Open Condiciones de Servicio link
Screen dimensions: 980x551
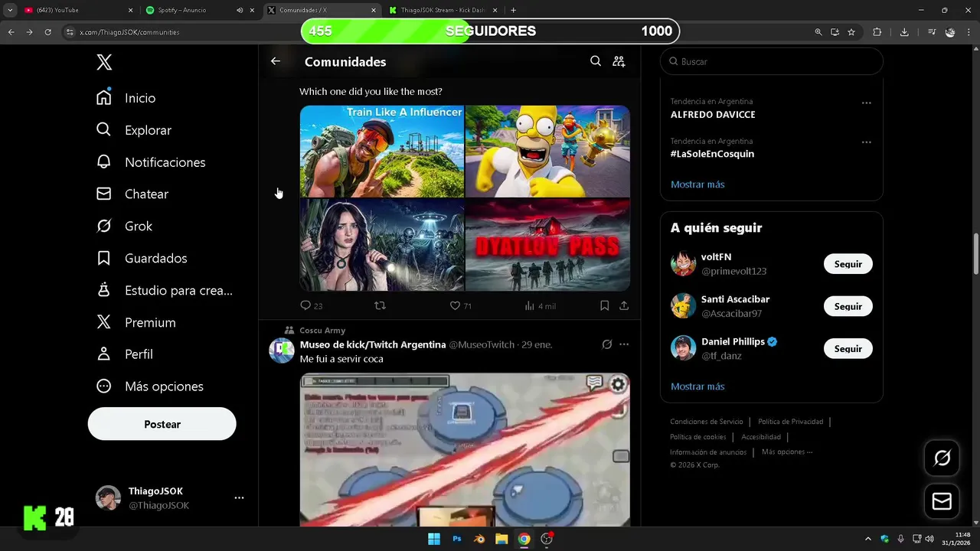[707, 422]
